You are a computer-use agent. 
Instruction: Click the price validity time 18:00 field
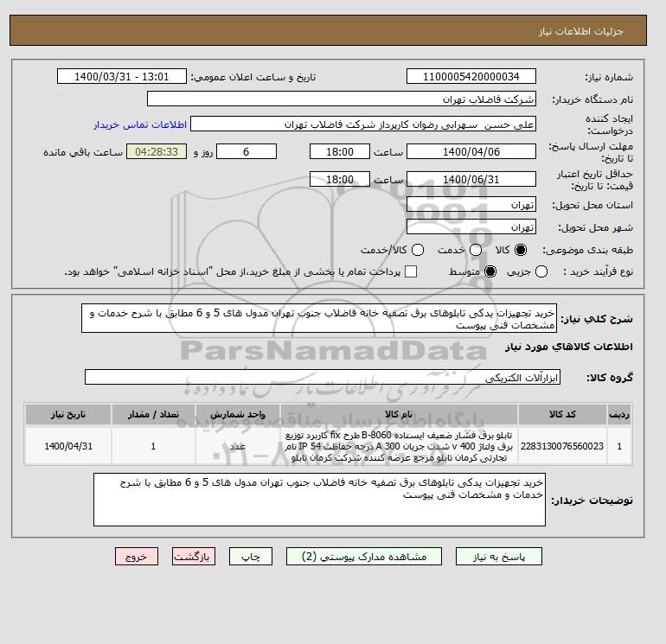(340, 179)
